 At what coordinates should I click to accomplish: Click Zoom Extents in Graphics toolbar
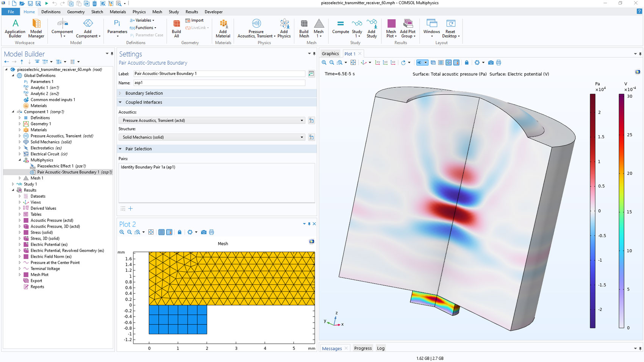click(x=353, y=62)
